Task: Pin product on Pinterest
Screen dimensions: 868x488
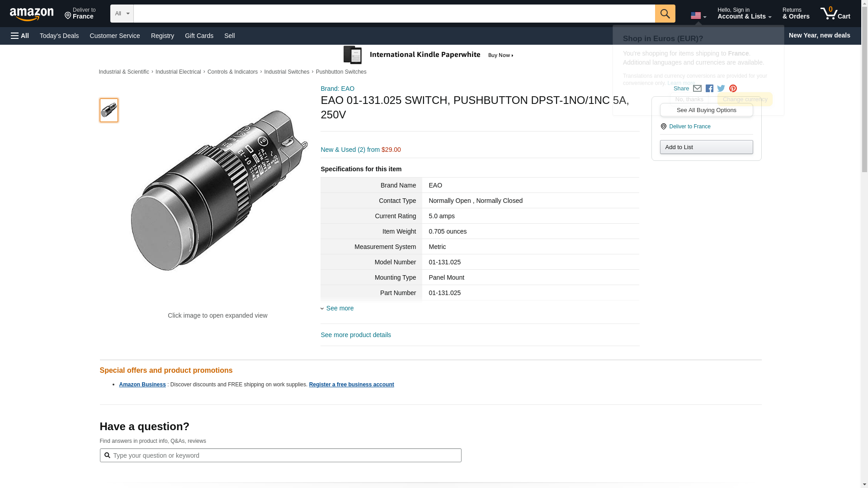Action: click(733, 89)
